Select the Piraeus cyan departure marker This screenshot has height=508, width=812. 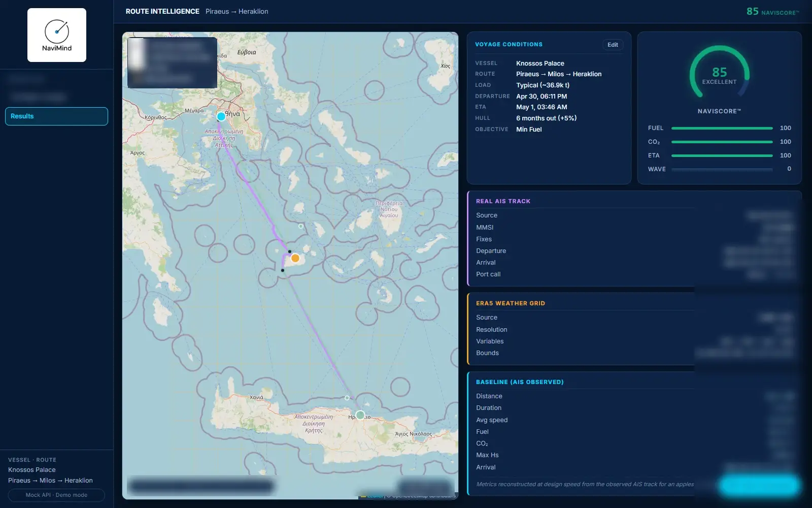click(221, 117)
